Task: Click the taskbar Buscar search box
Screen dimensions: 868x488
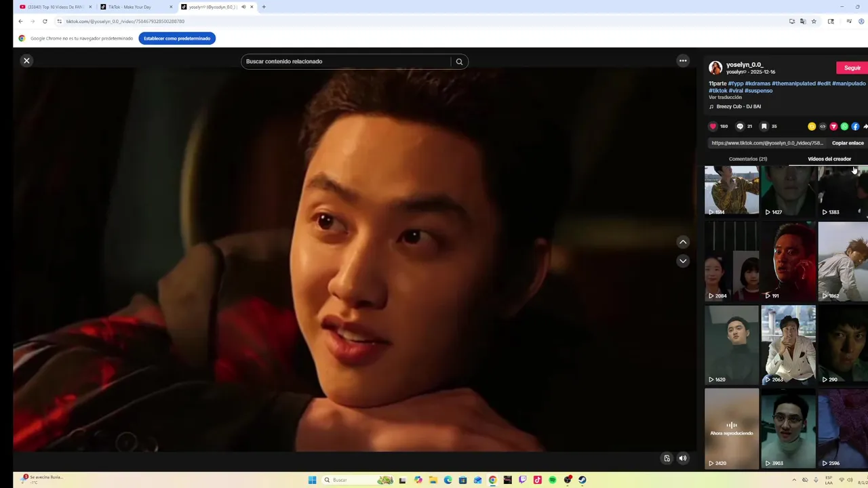Action: (358, 480)
